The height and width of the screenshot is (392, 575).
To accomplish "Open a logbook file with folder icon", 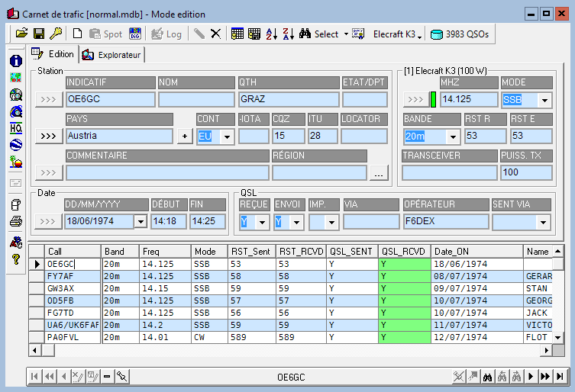I will (22, 34).
